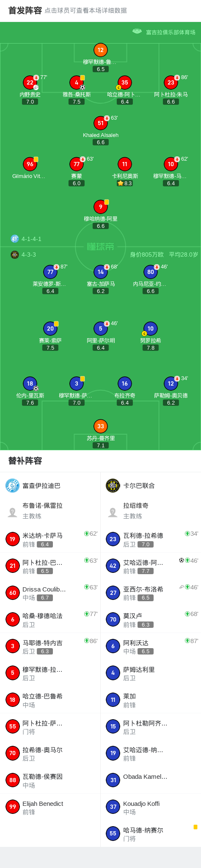Open goalkeeper number 12 player icon
The height and width of the screenshot is (868, 201).
click(x=100, y=50)
